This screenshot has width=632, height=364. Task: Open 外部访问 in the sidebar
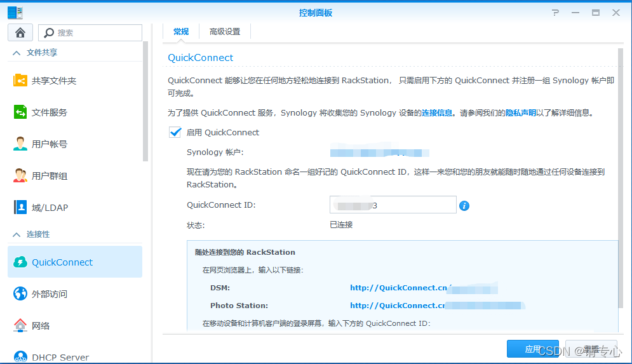pos(75,293)
